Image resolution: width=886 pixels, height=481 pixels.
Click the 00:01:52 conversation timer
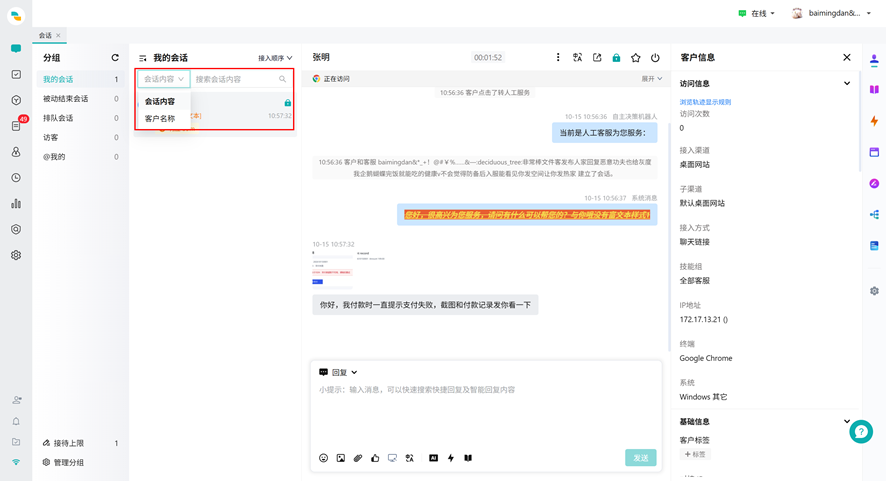[488, 58]
